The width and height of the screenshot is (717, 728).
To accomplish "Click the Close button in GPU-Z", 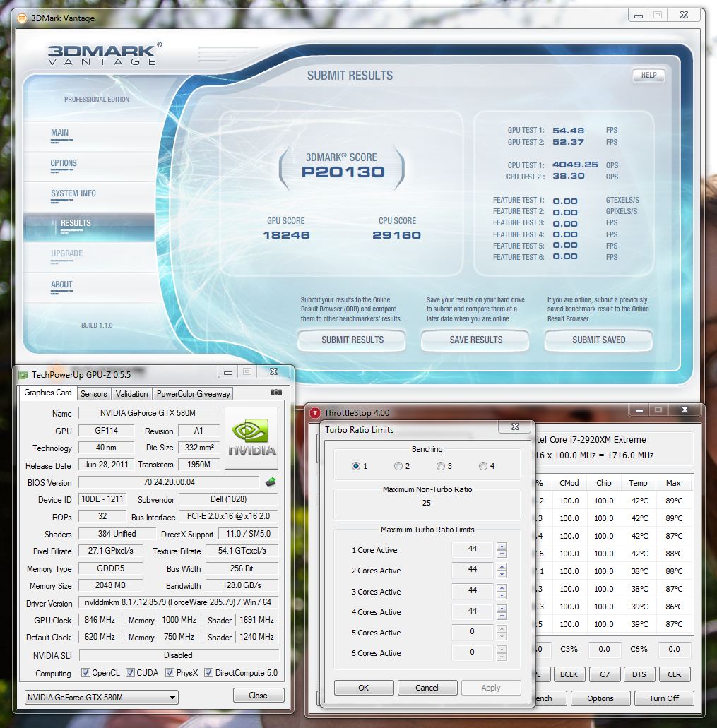I will pos(259,695).
